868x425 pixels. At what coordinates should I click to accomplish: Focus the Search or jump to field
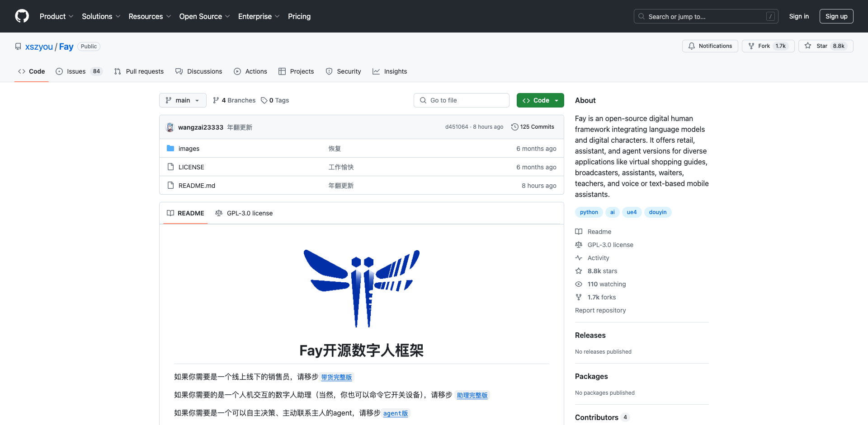(706, 16)
